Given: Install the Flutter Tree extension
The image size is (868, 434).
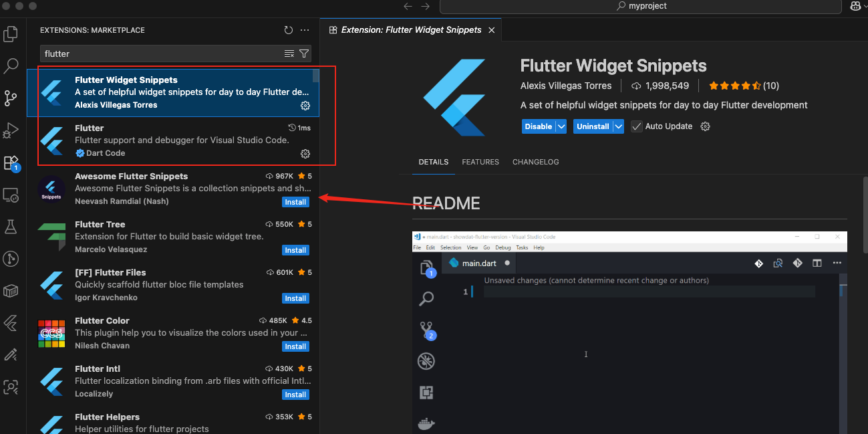Looking at the screenshot, I should point(295,250).
